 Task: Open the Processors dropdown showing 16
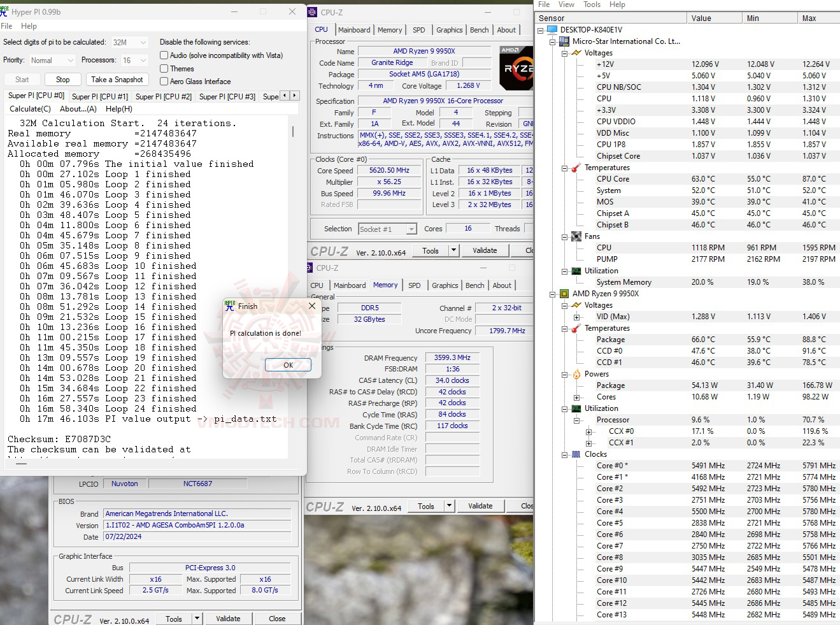[x=135, y=61]
